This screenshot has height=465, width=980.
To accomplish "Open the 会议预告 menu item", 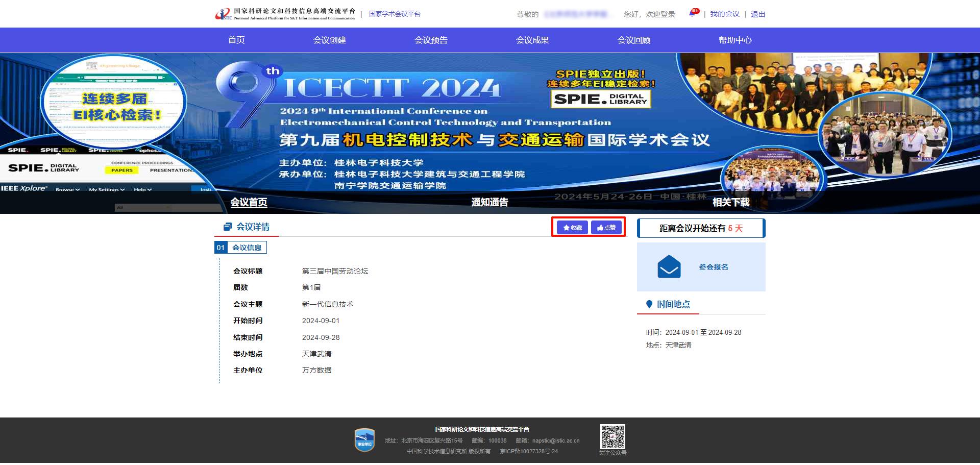I will pyautogui.click(x=431, y=40).
